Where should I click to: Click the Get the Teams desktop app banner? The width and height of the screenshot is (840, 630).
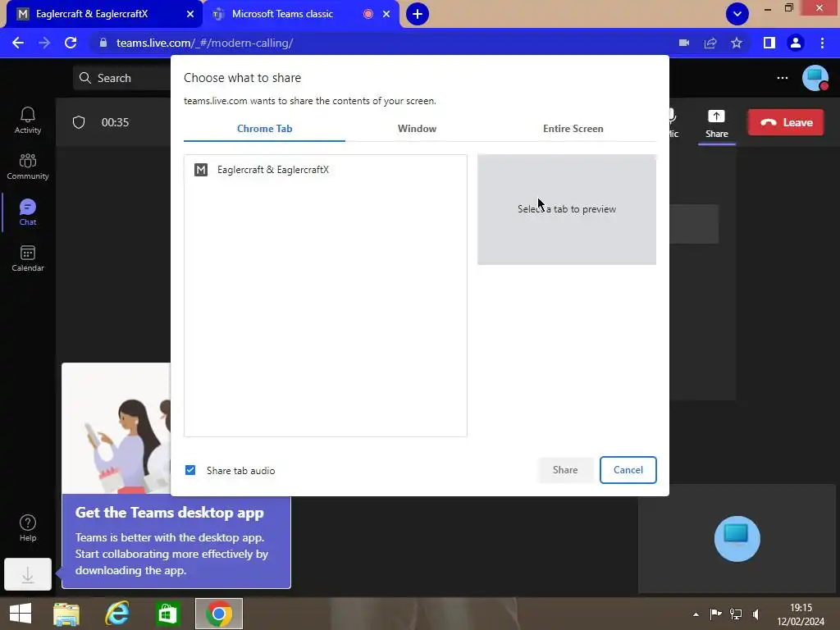176,541
